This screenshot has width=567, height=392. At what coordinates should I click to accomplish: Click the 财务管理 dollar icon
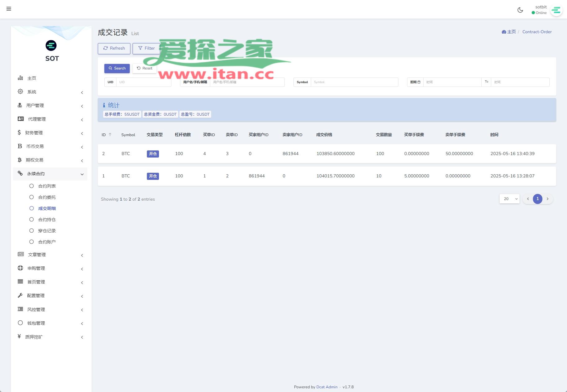(x=19, y=132)
